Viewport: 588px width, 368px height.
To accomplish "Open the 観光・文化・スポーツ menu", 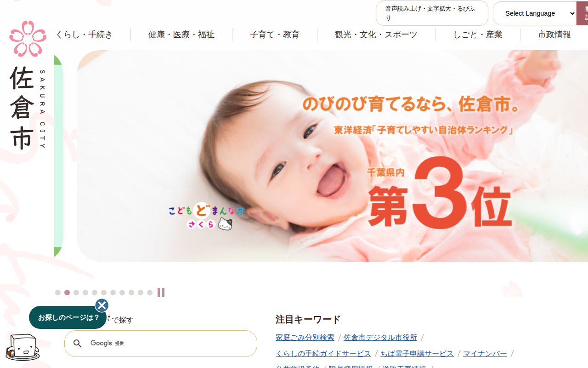I will click(376, 34).
